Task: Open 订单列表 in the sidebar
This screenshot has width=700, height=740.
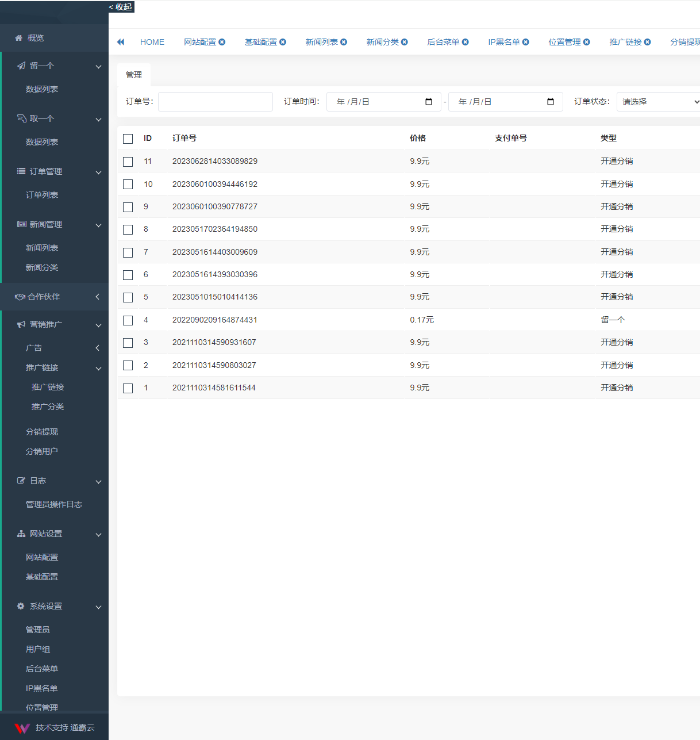Action: point(42,195)
